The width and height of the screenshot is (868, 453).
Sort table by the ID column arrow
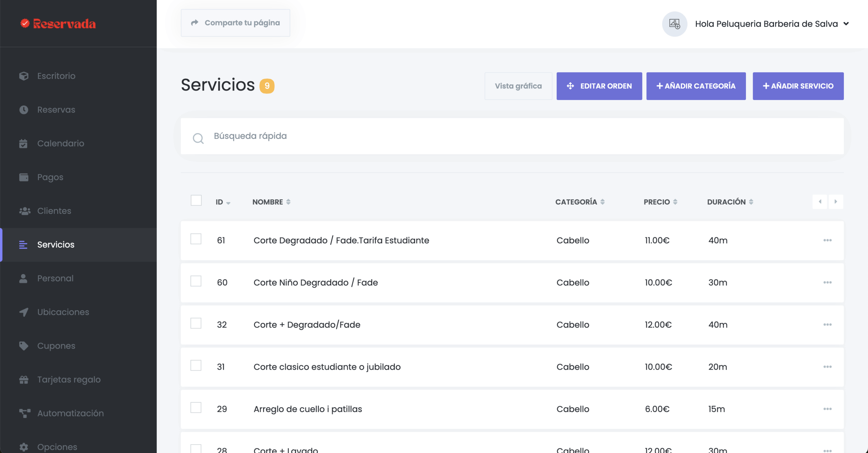[228, 203]
